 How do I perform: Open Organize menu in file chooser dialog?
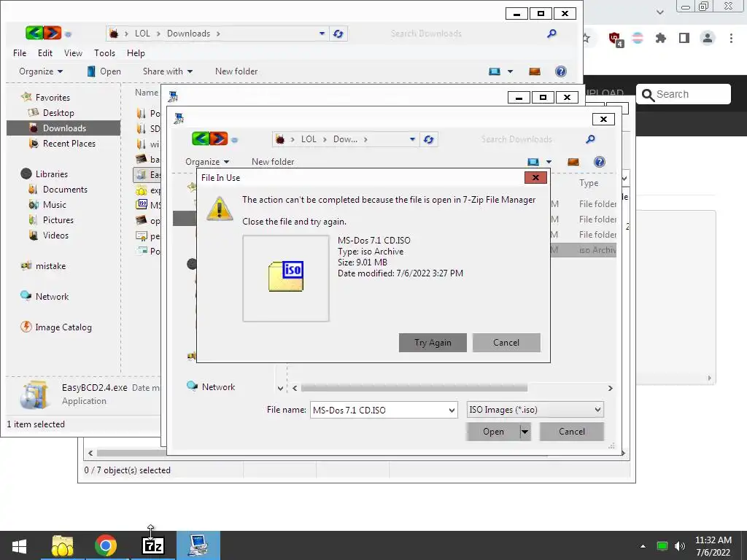click(x=207, y=161)
